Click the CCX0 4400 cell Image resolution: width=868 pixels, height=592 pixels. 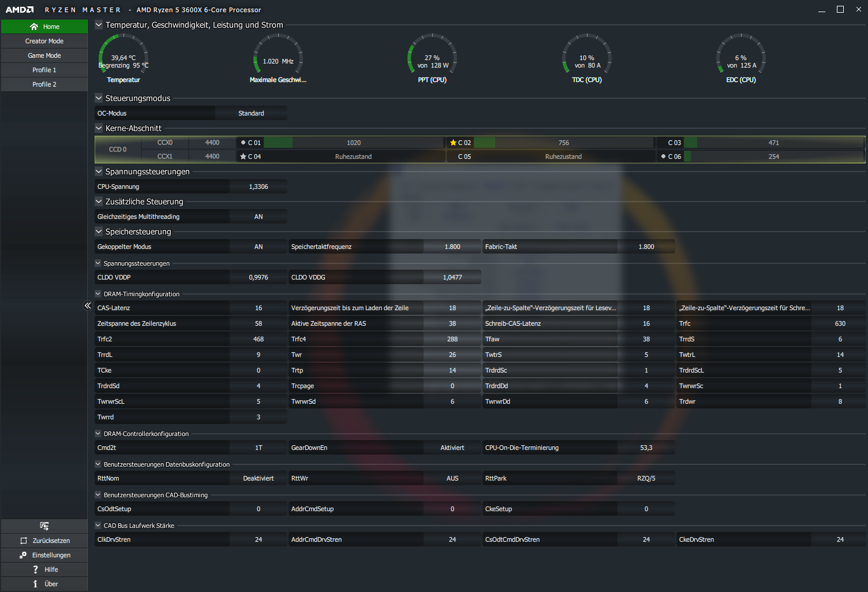point(212,143)
